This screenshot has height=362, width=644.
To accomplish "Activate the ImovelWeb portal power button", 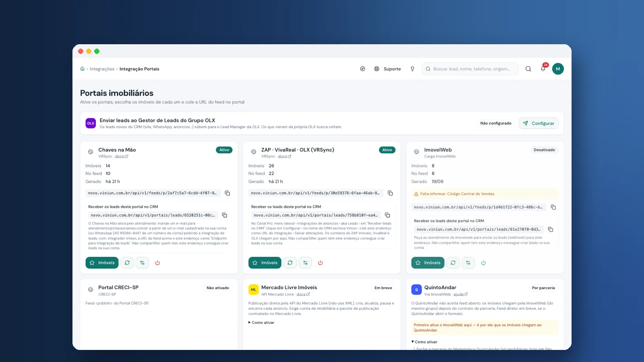I will [483, 263].
